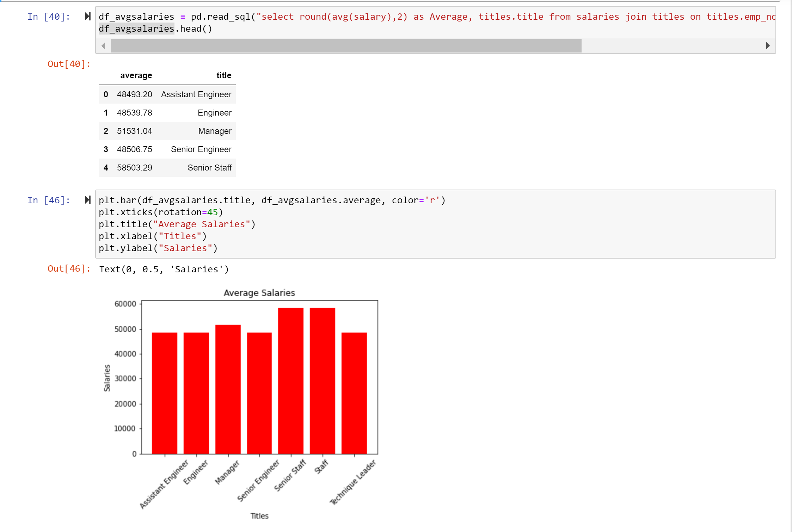Click the 'title' column header
Image resolution: width=792 pixels, height=532 pixels.
point(223,75)
